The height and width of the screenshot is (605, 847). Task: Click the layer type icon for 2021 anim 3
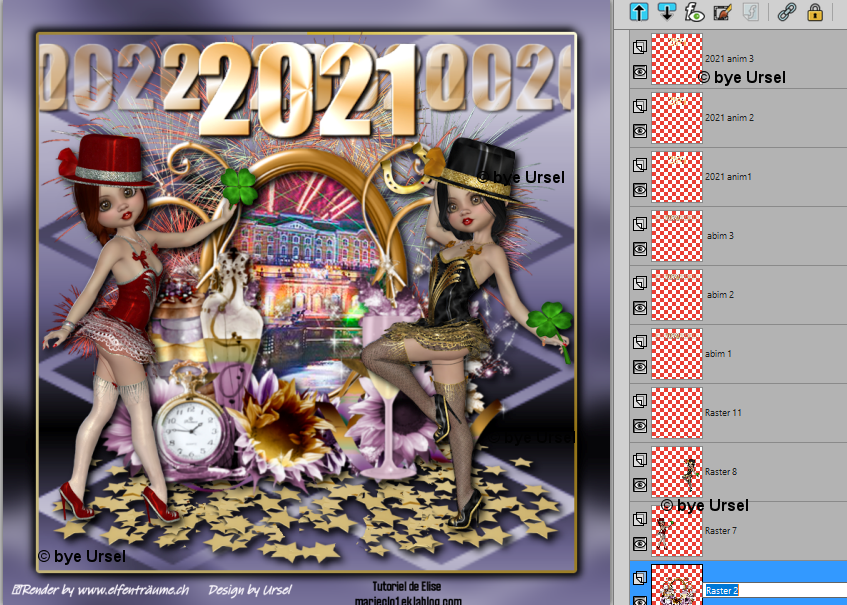(640, 46)
